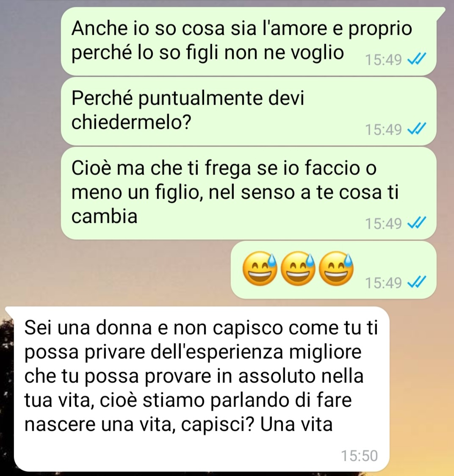454x476 pixels.
Task: Tap the 15:49 timestamp on emoji message
Action: click(383, 282)
